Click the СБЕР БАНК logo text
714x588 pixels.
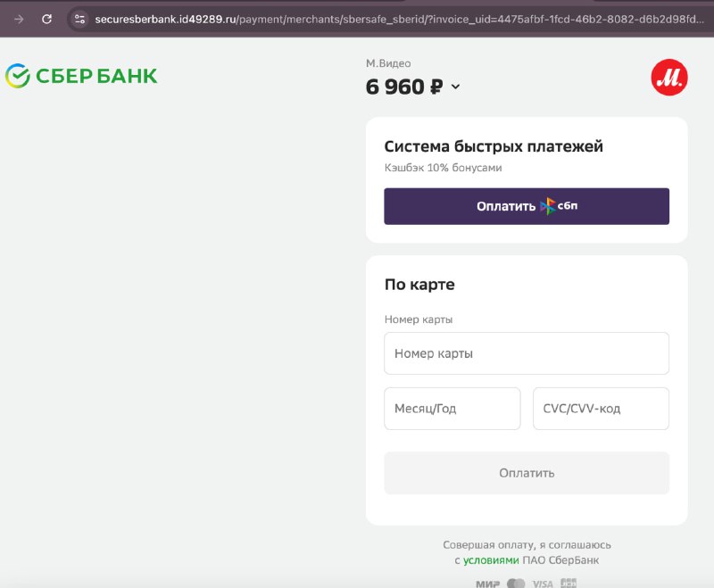pos(96,76)
